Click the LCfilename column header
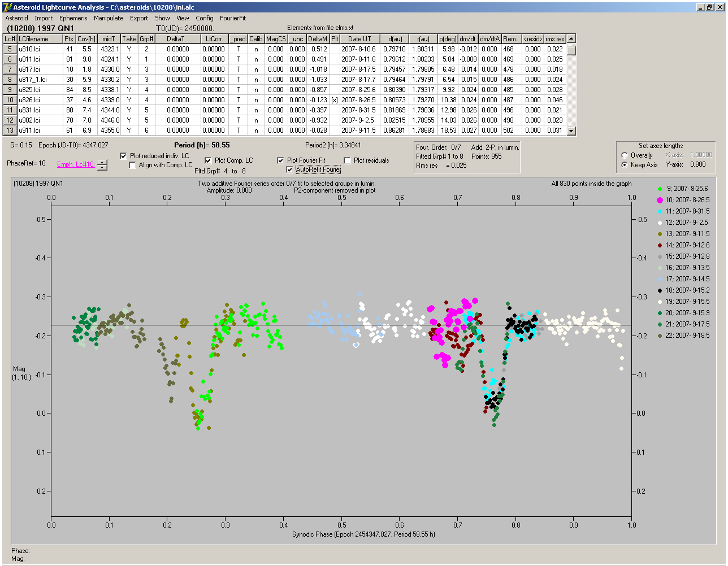728x566 pixels. click(x=40, y=39)
